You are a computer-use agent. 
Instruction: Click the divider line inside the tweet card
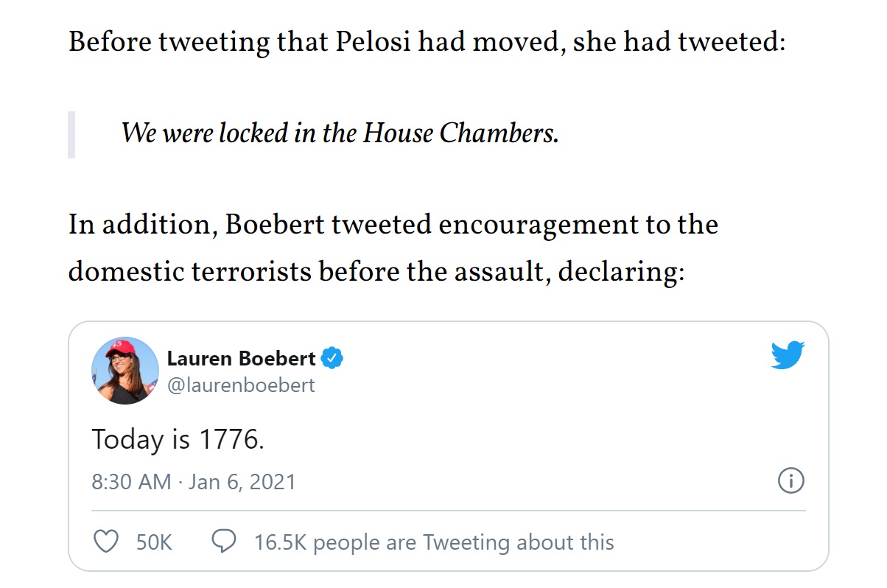click(448, 511)
